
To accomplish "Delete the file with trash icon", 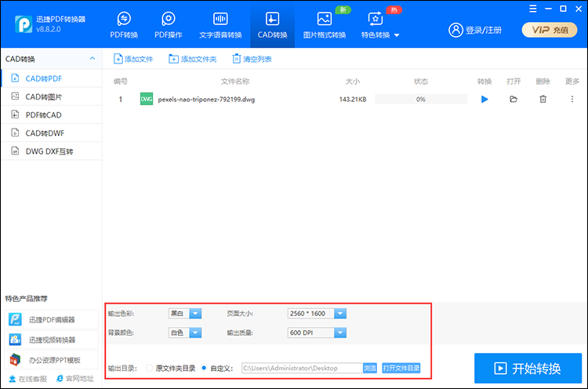I will tap(543, 100).
